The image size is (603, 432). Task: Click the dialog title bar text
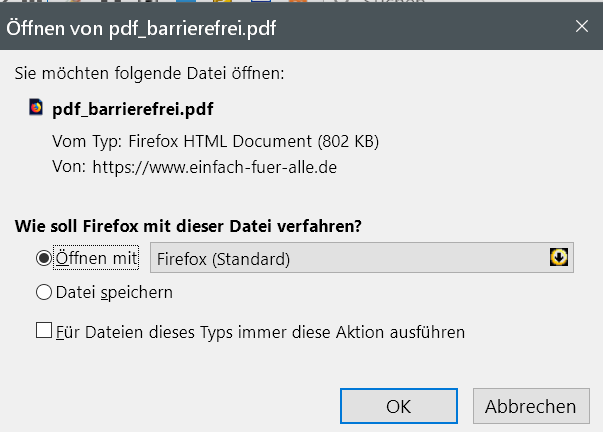(x=142, y=29)
